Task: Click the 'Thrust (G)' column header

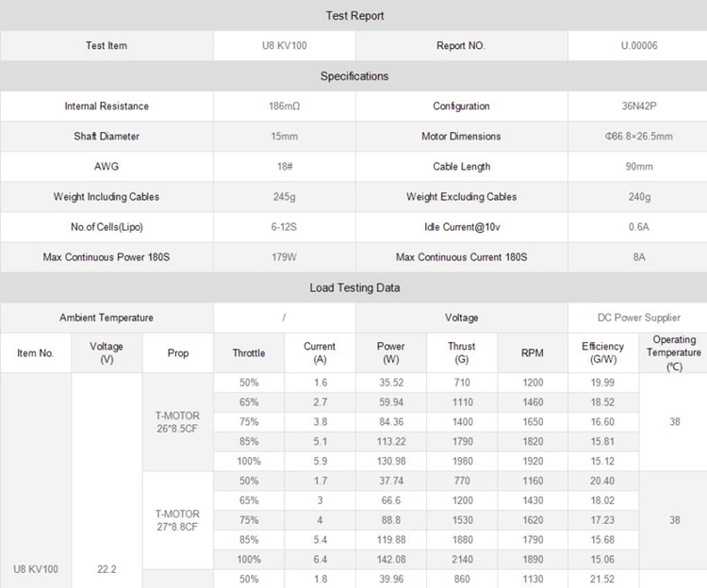Action: point(461,352)
